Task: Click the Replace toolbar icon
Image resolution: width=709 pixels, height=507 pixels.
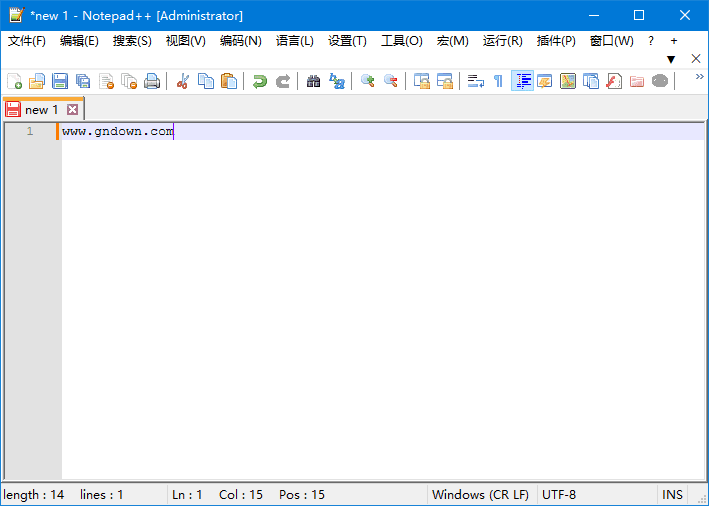Action: 337,81
